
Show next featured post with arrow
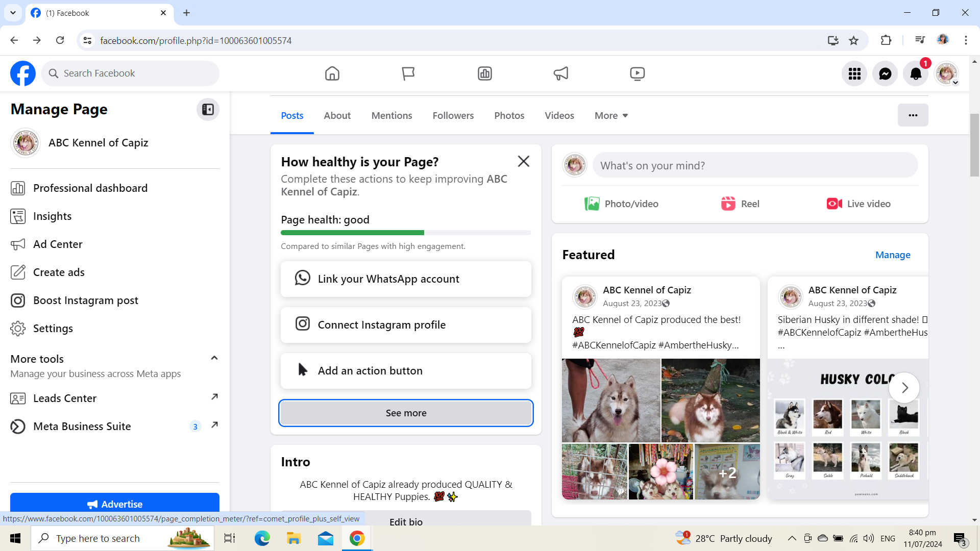(904, 388)
